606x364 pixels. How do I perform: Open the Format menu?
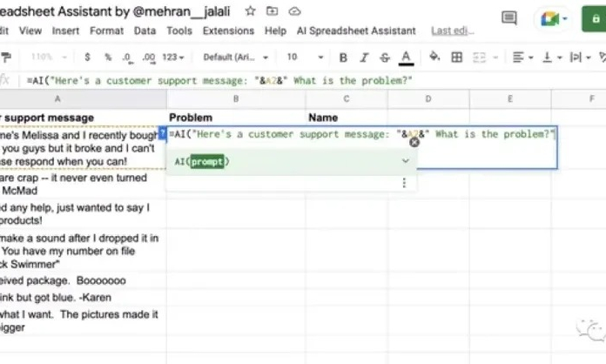pyautogui.click(x=107, y=30)
